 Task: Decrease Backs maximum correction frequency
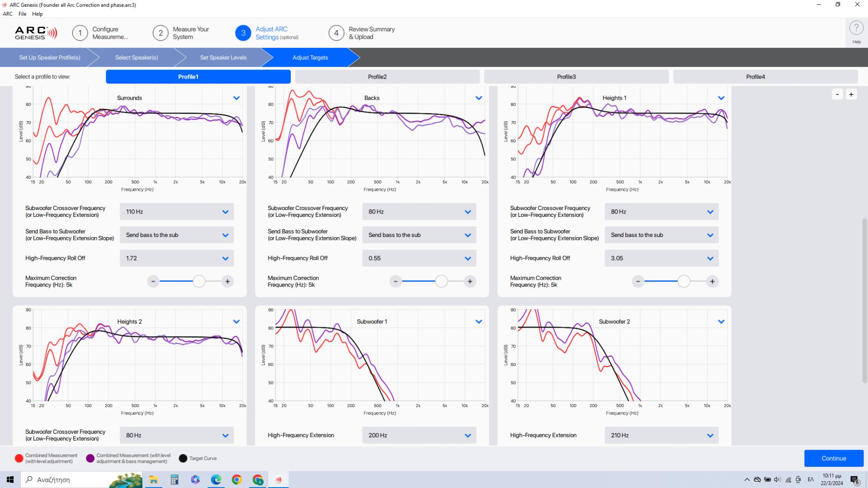pos(396,282)
